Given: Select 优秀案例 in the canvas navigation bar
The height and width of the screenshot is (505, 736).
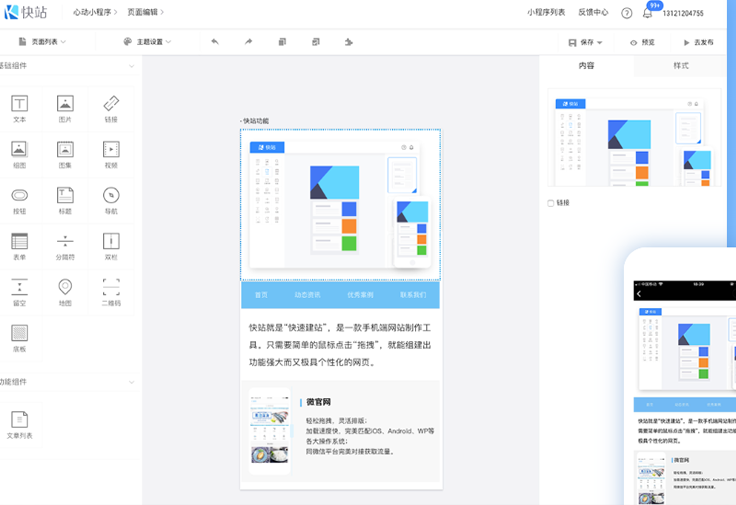Looking at the screenshot, I should pos(360,295).
